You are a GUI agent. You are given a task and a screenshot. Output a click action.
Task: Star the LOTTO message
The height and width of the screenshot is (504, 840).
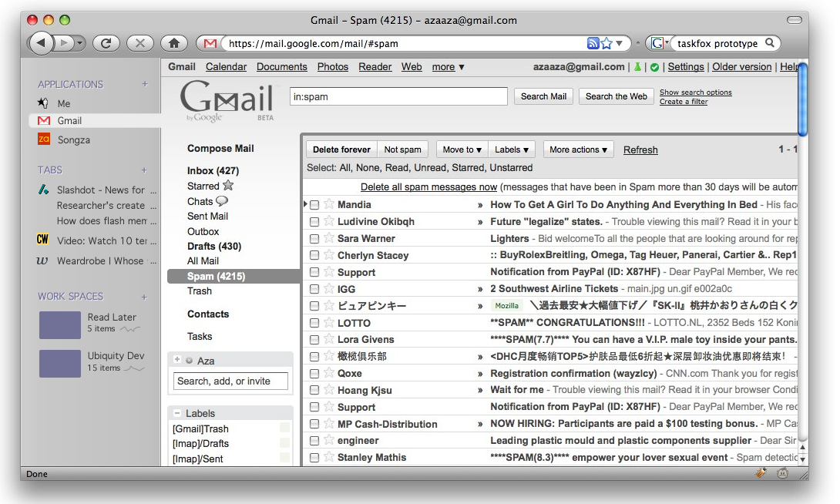click(329, 322)
